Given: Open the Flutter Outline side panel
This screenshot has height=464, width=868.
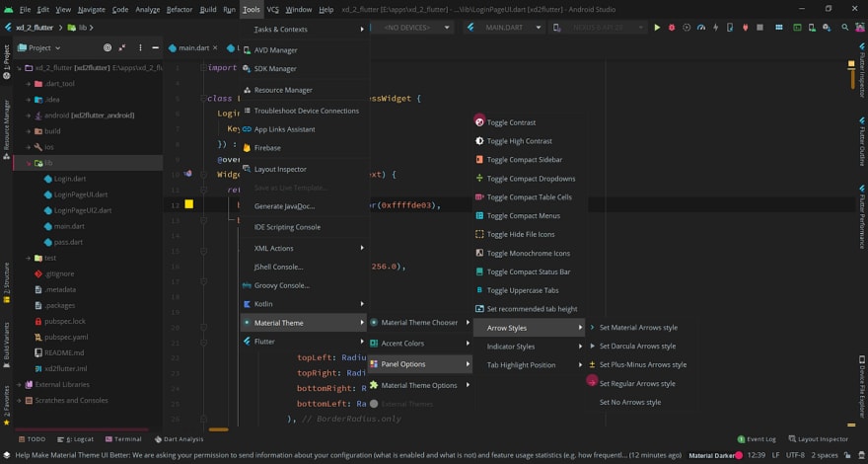Looking at the screenshot, I should point(861,141).
